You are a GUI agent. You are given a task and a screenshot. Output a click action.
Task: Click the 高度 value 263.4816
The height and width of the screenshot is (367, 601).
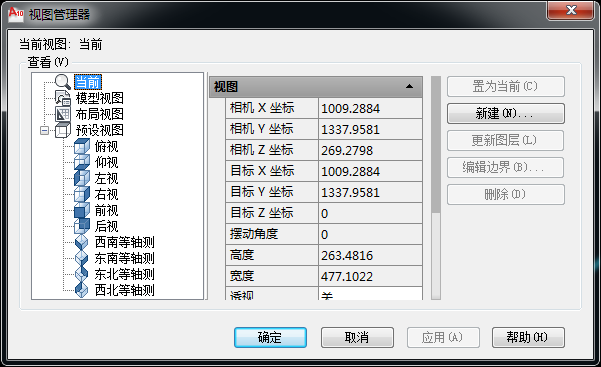[x=370, y=255]
